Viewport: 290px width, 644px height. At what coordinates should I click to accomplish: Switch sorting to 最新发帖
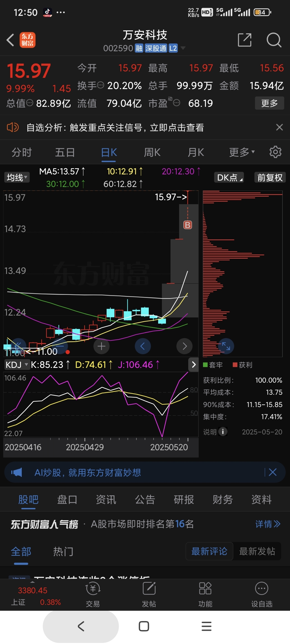257,551
